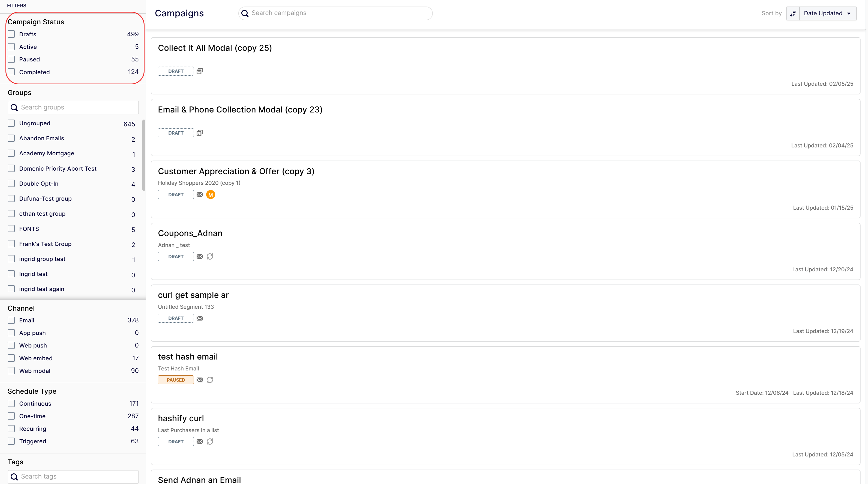The height and width of the screenshot is (484, 868).
Task: Click modal icon on Email & Phone Collection
Action: [200, 133]
